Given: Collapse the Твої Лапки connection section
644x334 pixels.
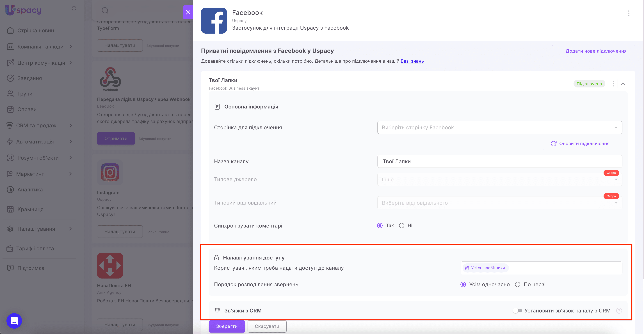Looking at the screenshot, I should [x=623, y=84].
